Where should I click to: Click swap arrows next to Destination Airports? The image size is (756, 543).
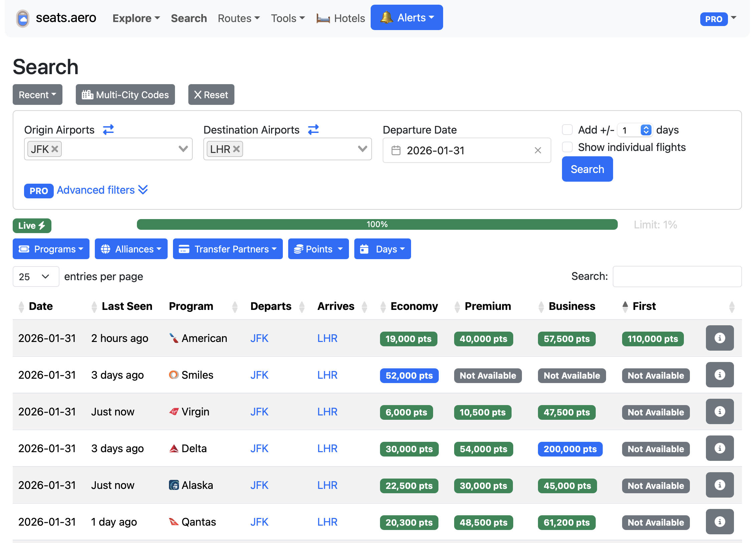pos(313,130)
